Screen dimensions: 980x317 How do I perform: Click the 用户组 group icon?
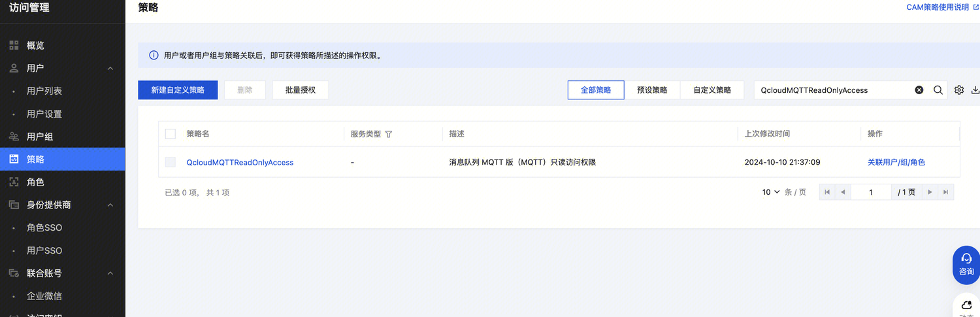[14, 137]
